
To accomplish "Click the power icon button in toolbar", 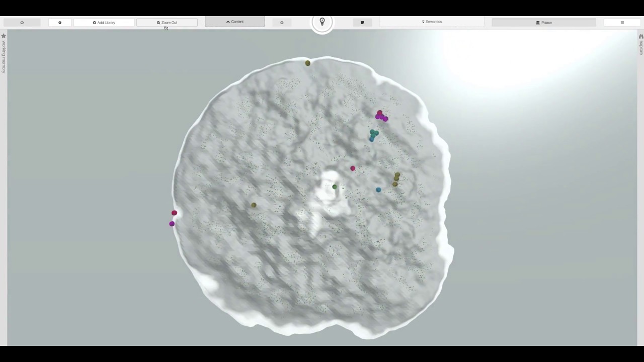I will coord(22,23).
